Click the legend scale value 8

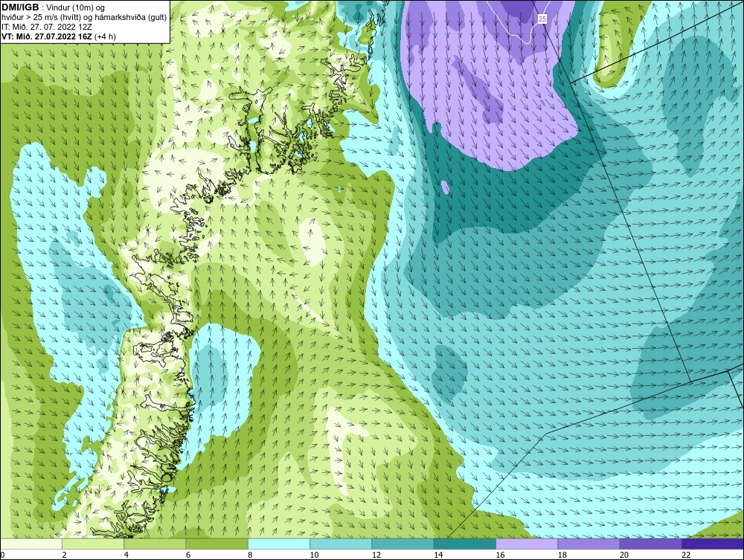tap(250, 556)
